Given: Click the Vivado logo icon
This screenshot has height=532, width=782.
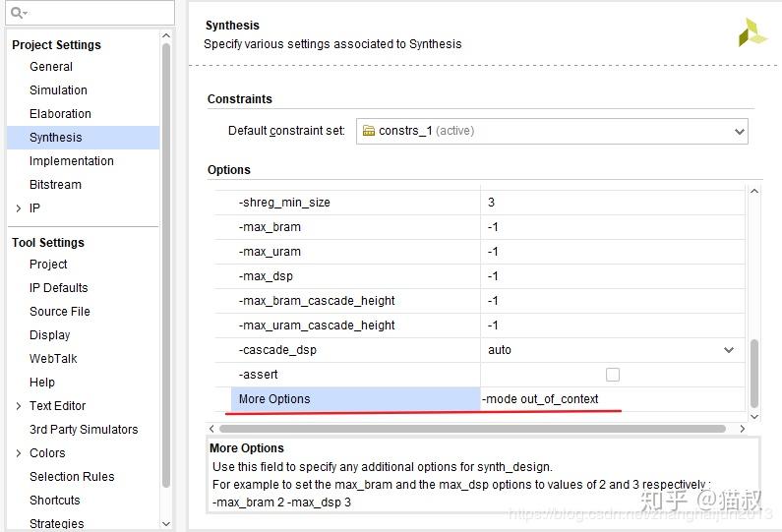Looking at the screenshot, I should coord(752,32).
